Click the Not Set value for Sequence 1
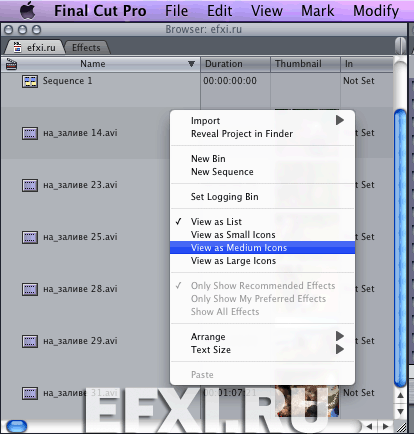The image size is (414, 434). point(359,81)
